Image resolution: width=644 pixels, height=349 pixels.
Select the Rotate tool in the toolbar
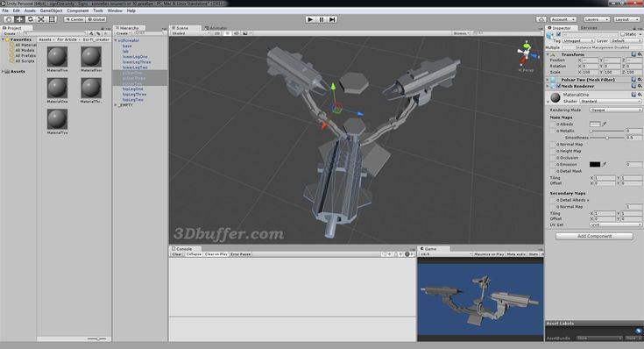point(30,19)
